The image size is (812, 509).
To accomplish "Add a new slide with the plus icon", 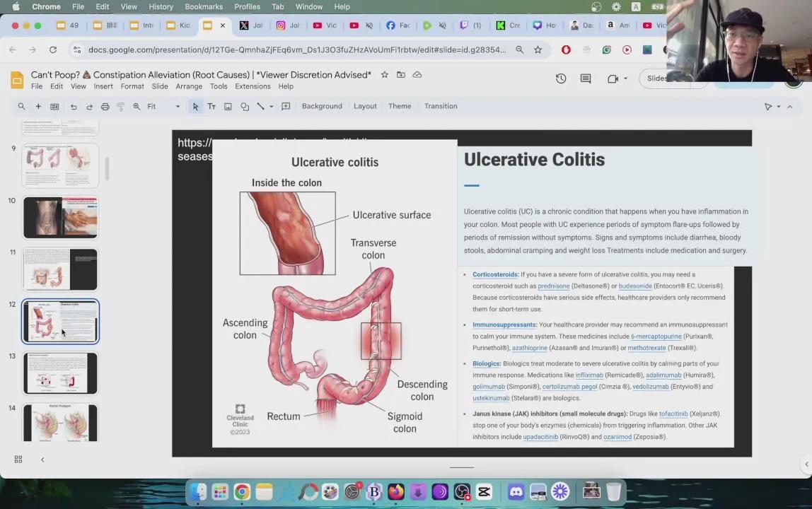I will click(37, 107).
